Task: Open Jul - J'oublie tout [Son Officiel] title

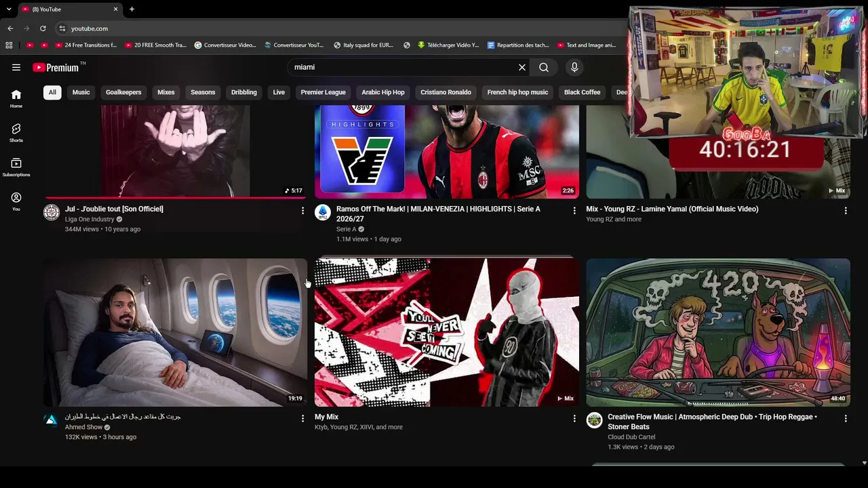Action: 114,209
